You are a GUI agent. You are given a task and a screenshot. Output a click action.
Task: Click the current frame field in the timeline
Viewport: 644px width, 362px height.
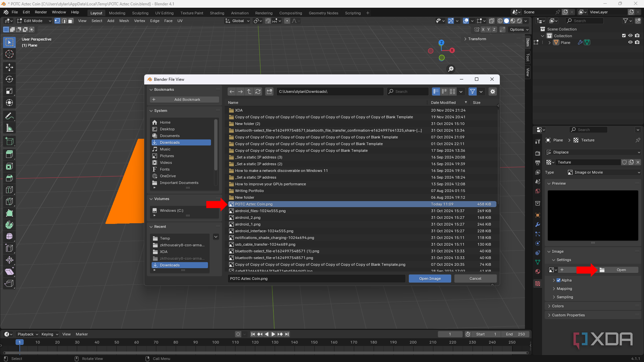pos(450,334)
